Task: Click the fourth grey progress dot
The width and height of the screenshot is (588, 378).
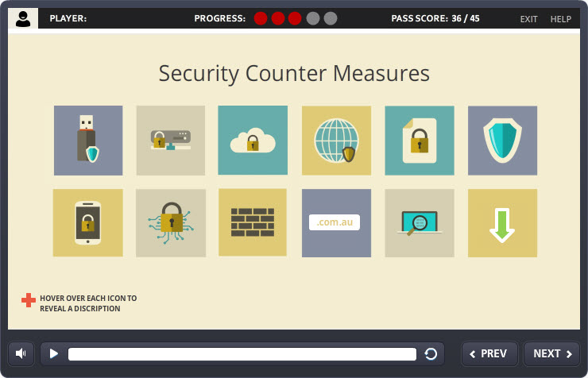Action: 313,18
